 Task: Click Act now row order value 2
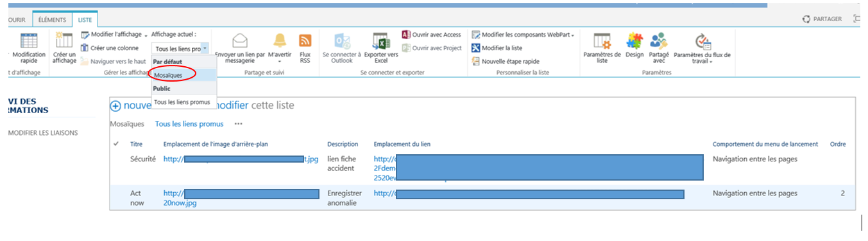843,193
